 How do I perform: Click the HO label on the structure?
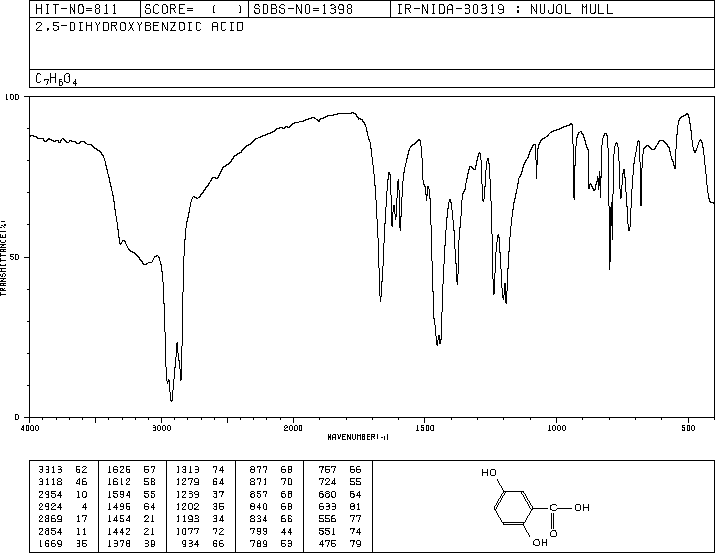pos(489,473)
